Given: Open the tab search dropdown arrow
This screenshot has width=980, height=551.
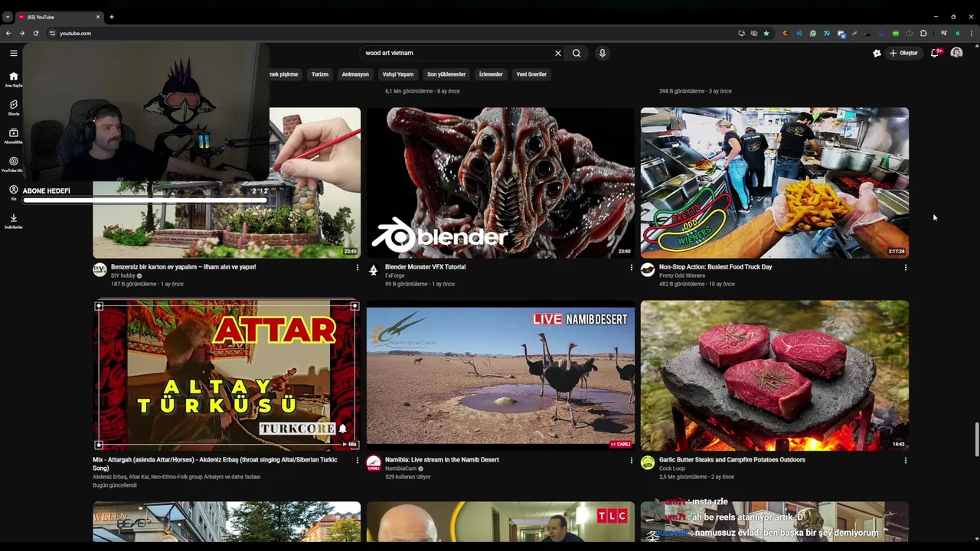Looking at the screenshot, I should (7, 17).
